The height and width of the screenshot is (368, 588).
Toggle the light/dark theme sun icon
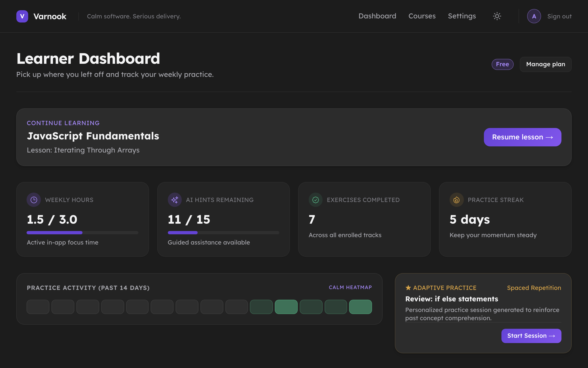(x=497, y=16)
